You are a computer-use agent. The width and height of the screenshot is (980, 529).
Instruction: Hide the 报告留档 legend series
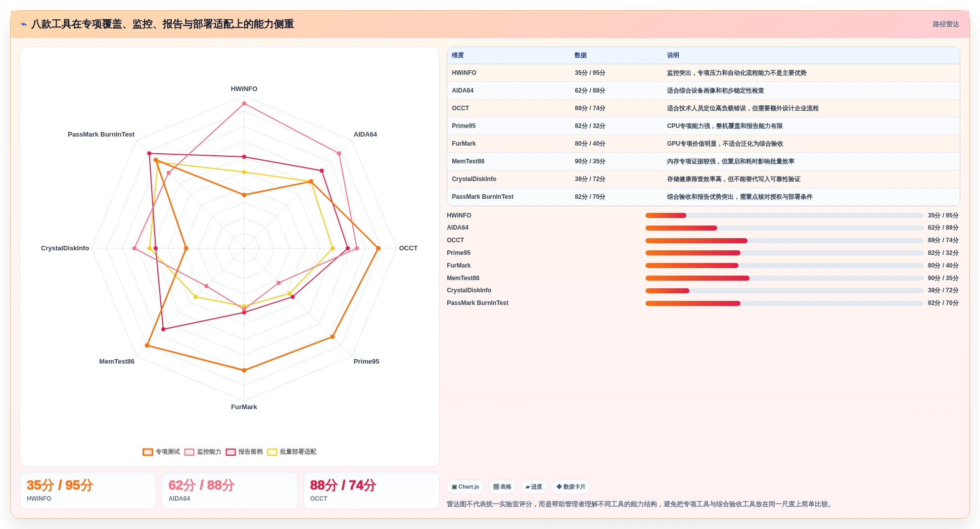(244, 452)
